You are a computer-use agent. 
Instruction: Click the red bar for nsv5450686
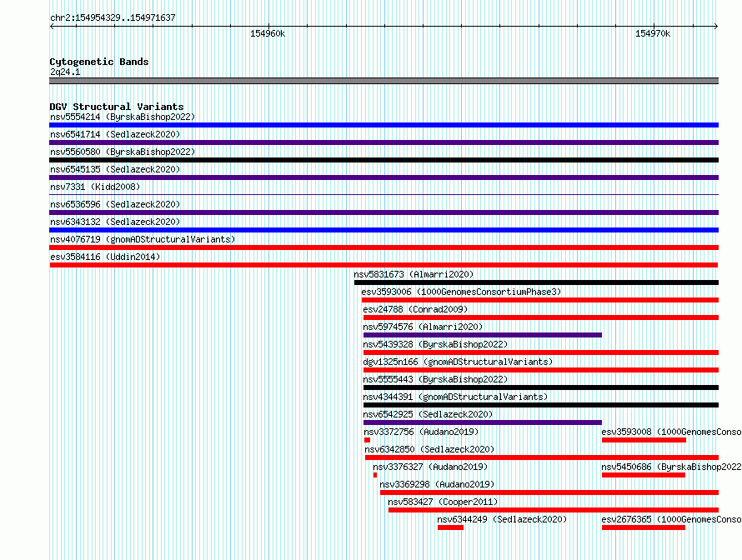[644, 475]
